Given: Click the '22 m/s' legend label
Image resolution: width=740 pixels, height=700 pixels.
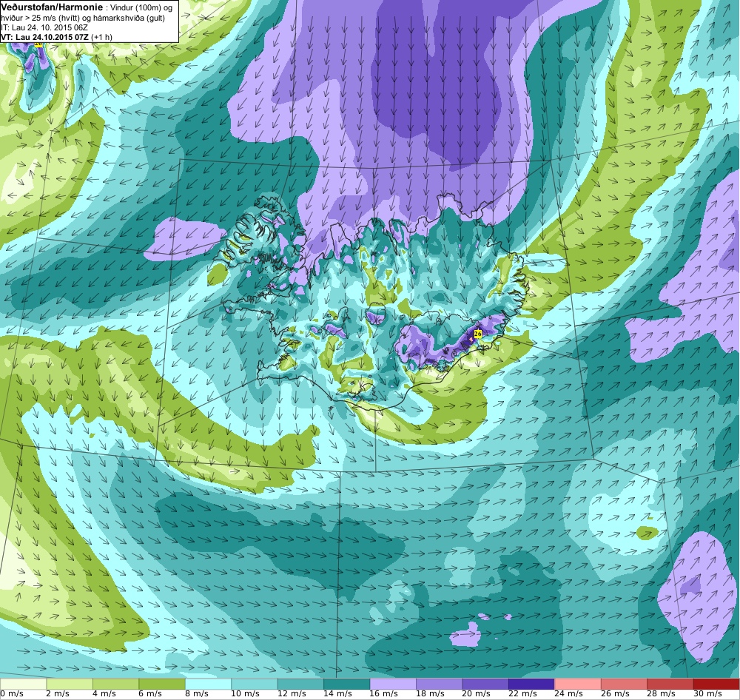Looking at the screenshot, I should 523,694.
